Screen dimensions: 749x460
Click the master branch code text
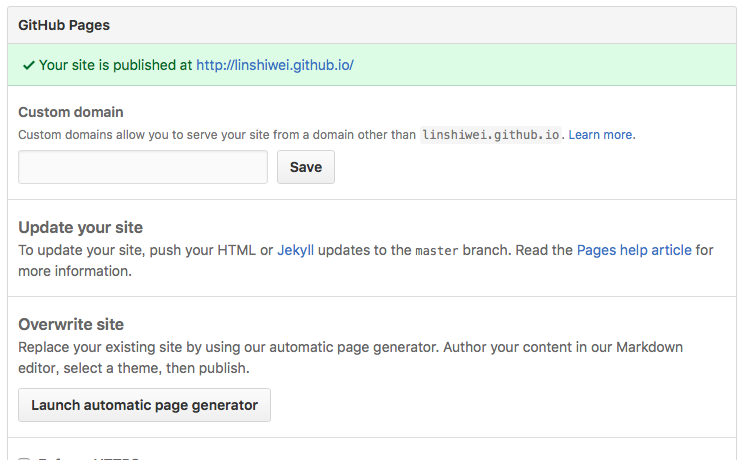437,251
